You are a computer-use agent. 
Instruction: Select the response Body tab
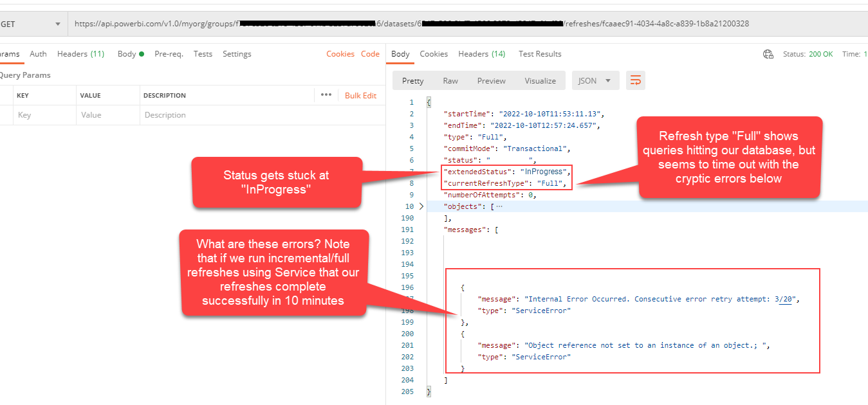pos(400,54)
